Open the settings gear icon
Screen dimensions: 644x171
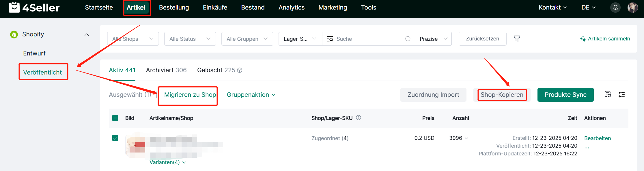615,8
